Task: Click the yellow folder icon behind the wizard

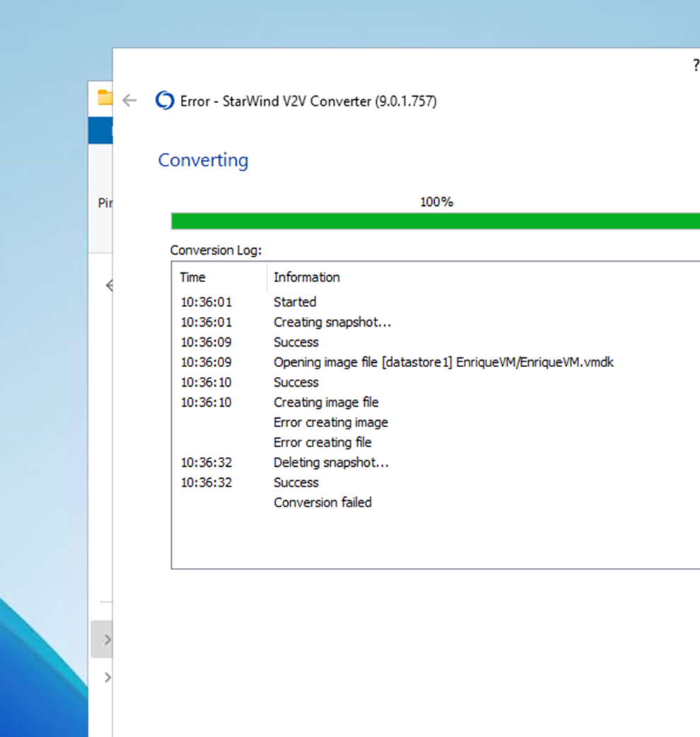Action: click(x=105, y=98)
